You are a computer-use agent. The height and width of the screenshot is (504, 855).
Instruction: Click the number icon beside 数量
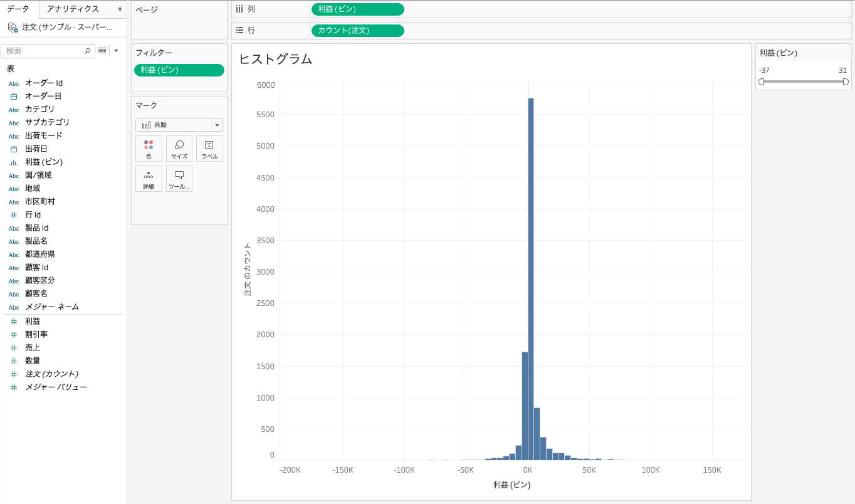point(14,361)
